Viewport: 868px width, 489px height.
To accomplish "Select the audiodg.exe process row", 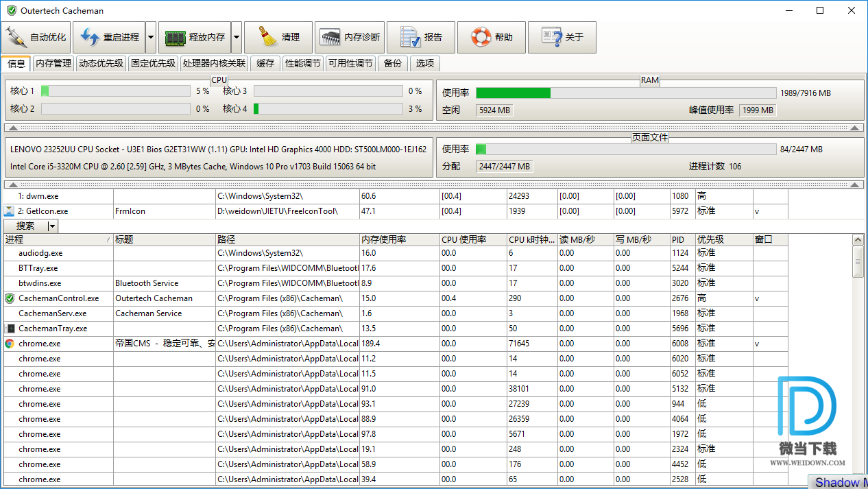I will click(x=396, y=253).
